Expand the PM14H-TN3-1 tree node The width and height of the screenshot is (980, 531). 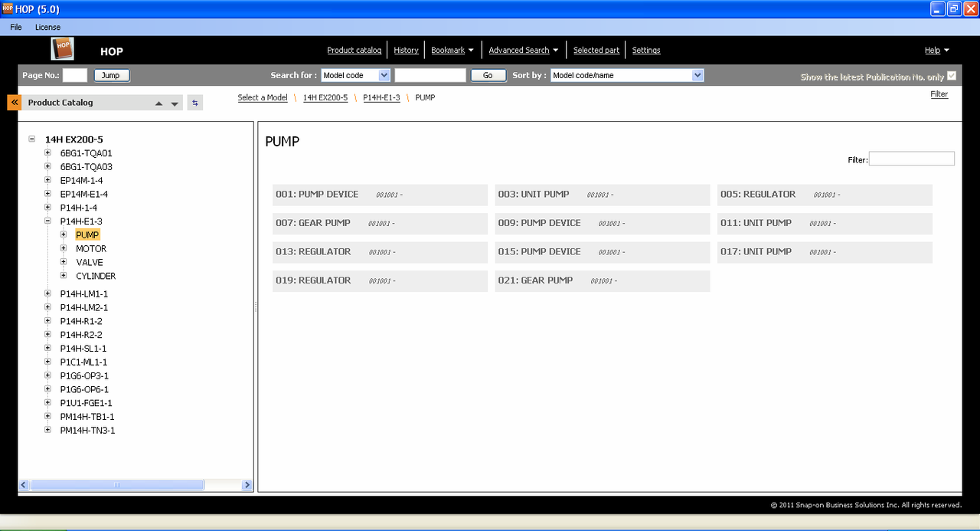(47, 430)
